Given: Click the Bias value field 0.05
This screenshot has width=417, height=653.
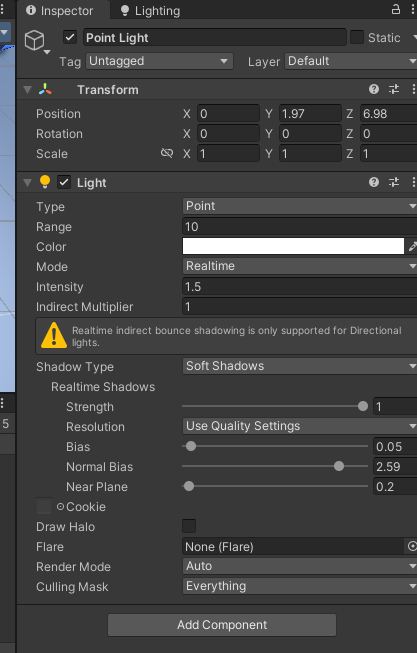Looking at the screenshot, I should (395, 446).
